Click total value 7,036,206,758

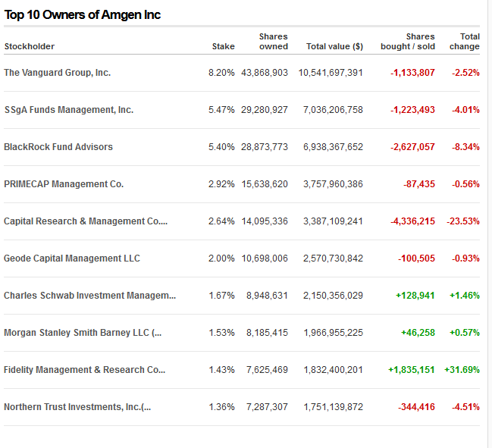coord(333,110)
